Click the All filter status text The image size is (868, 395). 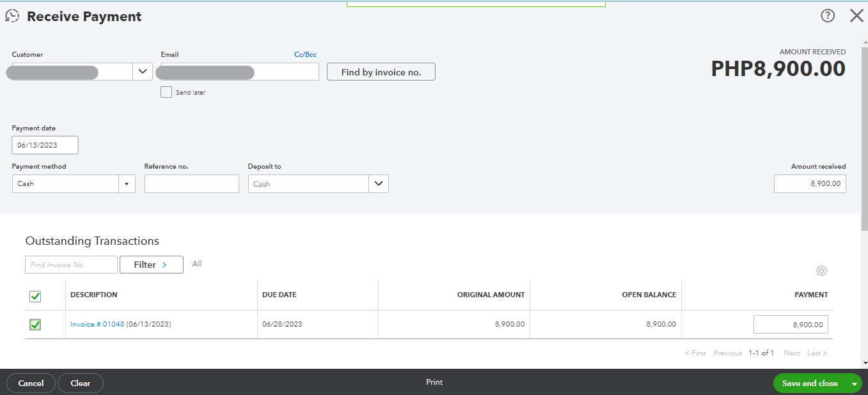pyautogui.click(x=197, y=264)
